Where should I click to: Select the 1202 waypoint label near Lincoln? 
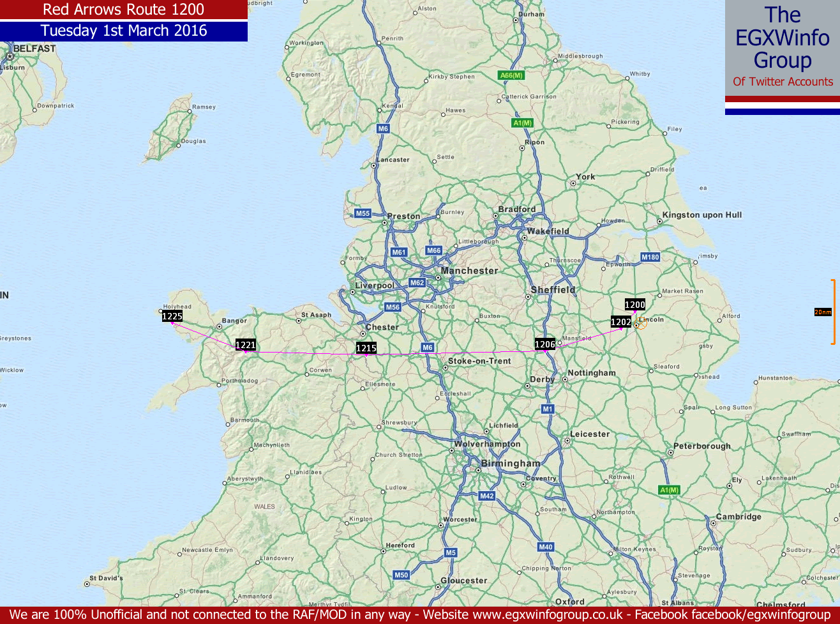click(x=621, y=322)
